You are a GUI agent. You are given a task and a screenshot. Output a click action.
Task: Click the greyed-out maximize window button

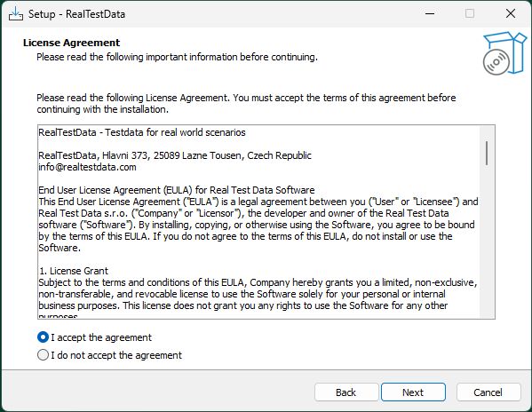coord(470,13)
